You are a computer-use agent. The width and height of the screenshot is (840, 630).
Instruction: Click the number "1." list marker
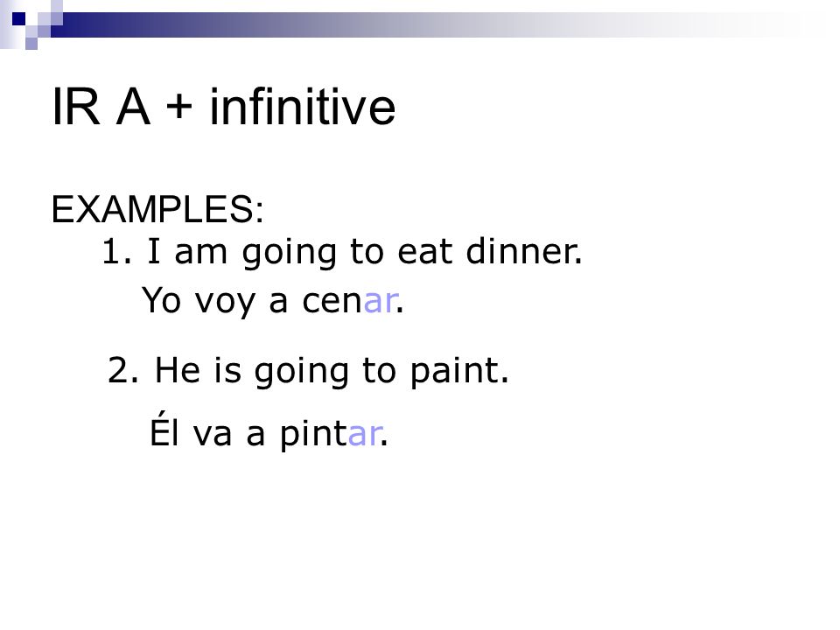click(x=116, y=252)
